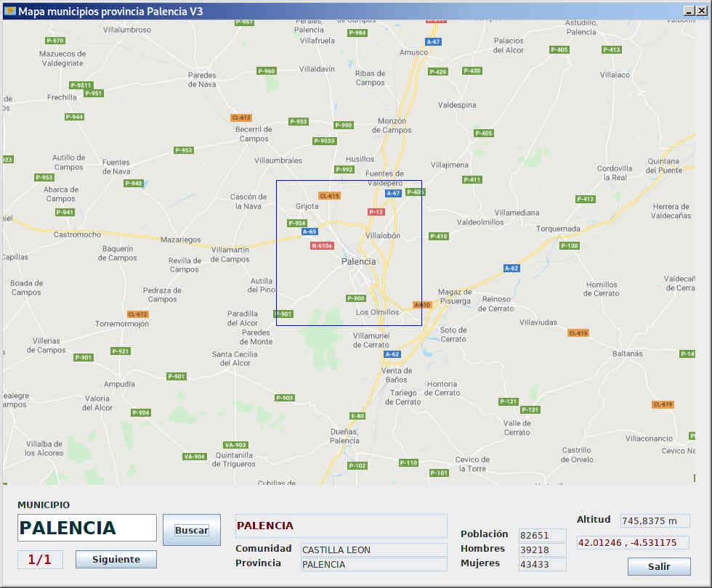Click the Mazariegos label on the map
Screen dimensions: 712x588
181,240
